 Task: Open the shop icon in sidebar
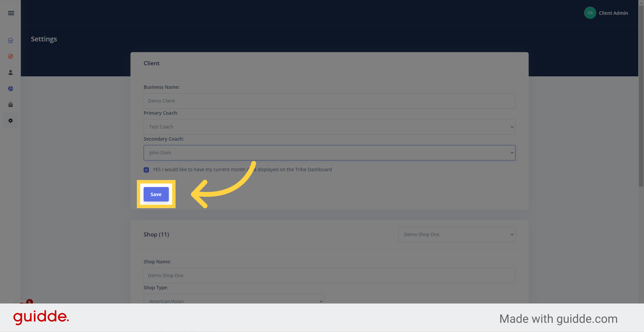pos(11,40)
